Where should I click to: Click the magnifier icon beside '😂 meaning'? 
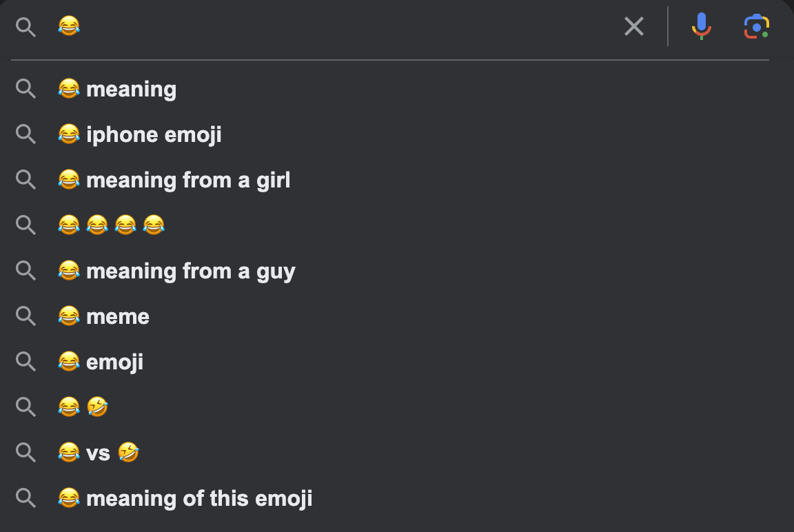[26, 89]
